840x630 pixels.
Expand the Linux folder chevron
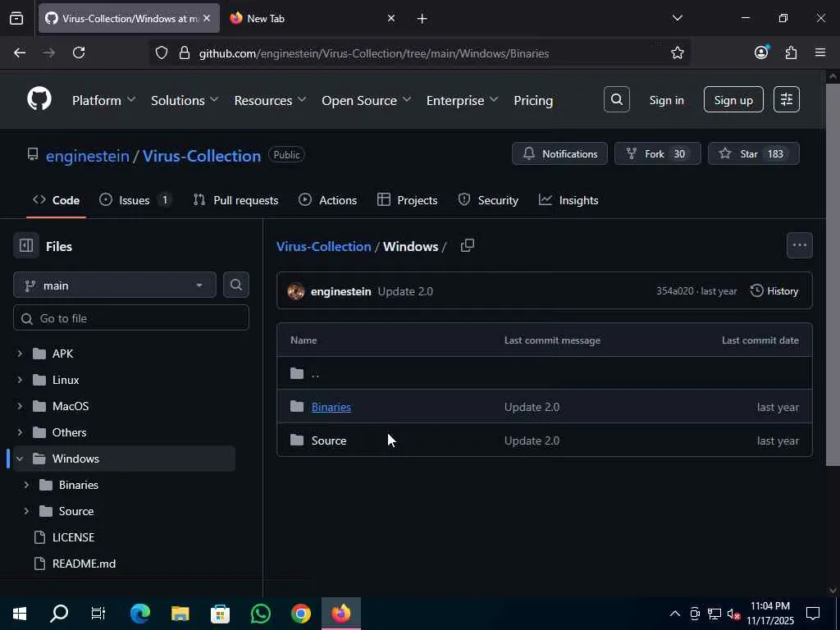tap(20, 380)
